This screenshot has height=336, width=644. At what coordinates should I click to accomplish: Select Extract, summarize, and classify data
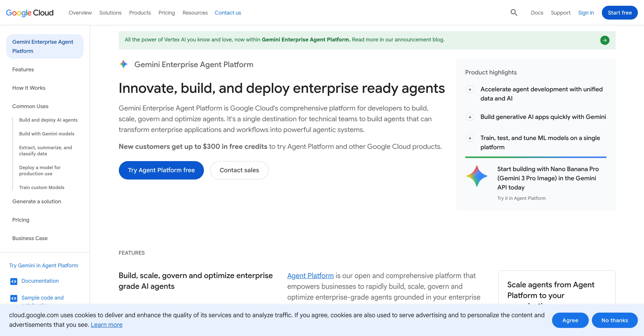(45, 150)
